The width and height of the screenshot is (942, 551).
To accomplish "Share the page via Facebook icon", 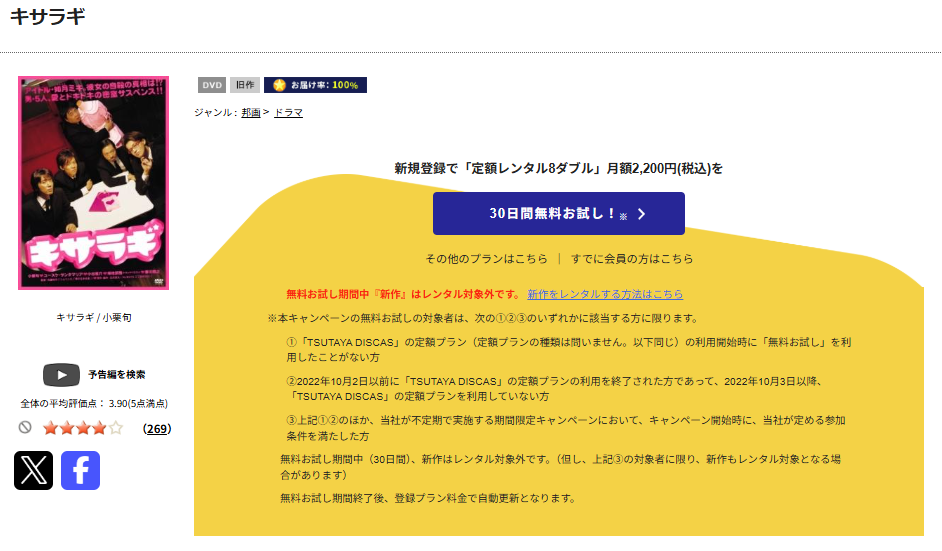I will click(x=81, y=470).
